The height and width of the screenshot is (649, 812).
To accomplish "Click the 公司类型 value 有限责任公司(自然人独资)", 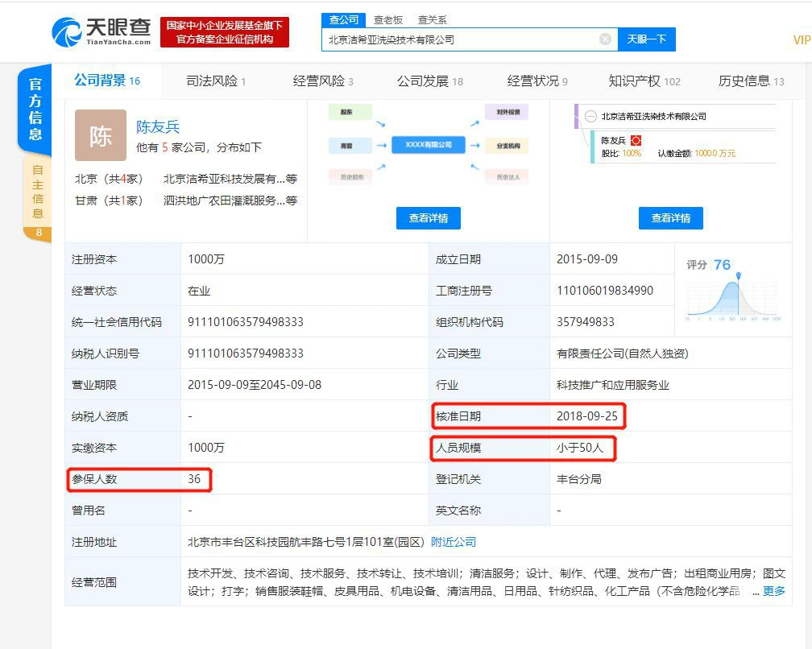I will point(623,353).
